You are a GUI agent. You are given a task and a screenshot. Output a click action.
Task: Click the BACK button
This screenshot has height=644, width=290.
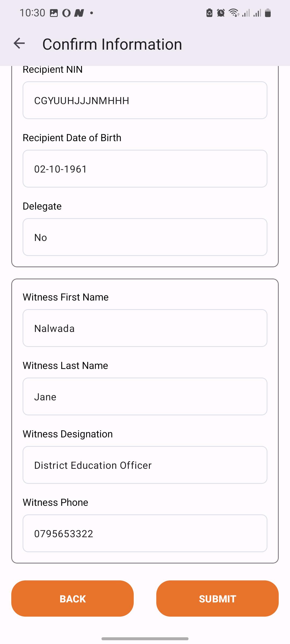[x=73, y=598]
